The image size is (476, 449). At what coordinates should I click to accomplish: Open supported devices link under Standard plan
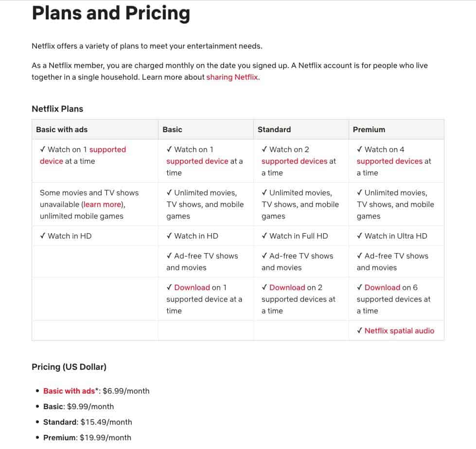(x=295, y=161)
